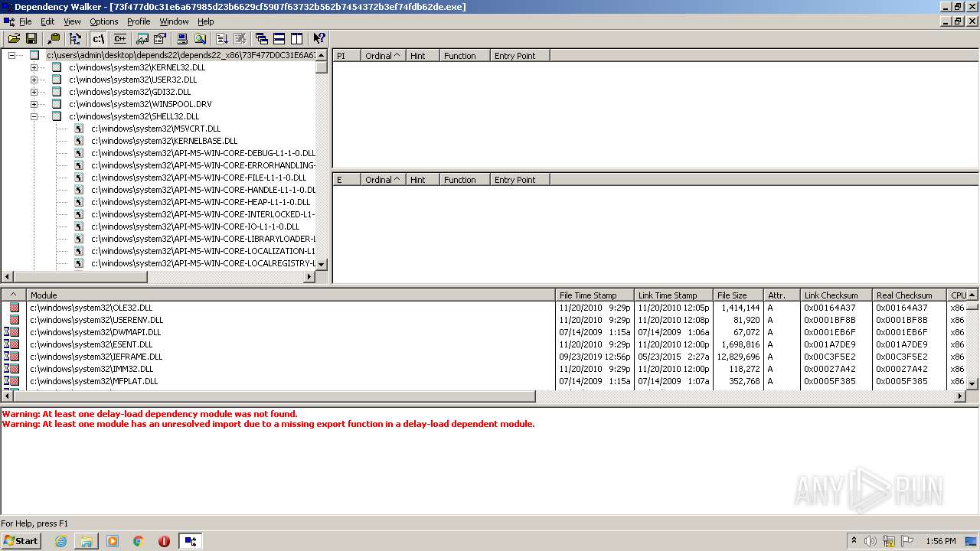This screenshot has width=980, height=551.
Task: Click the icon beside USERENV.DLL row
Action: [x=14, y=320]
